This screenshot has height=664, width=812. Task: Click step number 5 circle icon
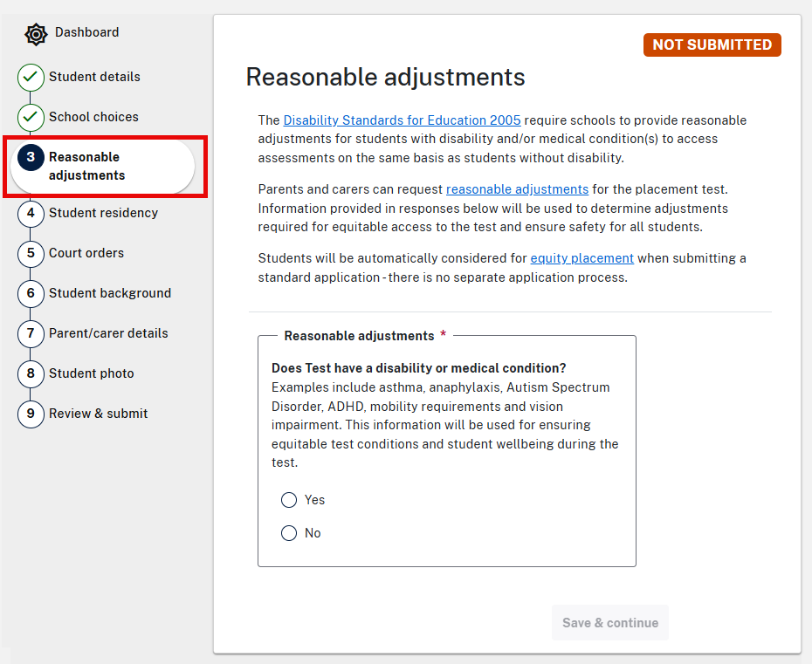[31, 254]
